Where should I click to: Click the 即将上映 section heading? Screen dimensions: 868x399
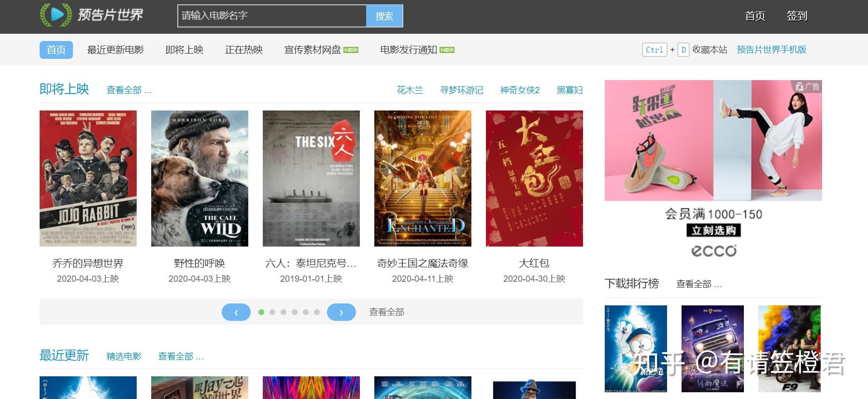pos(64,89)
